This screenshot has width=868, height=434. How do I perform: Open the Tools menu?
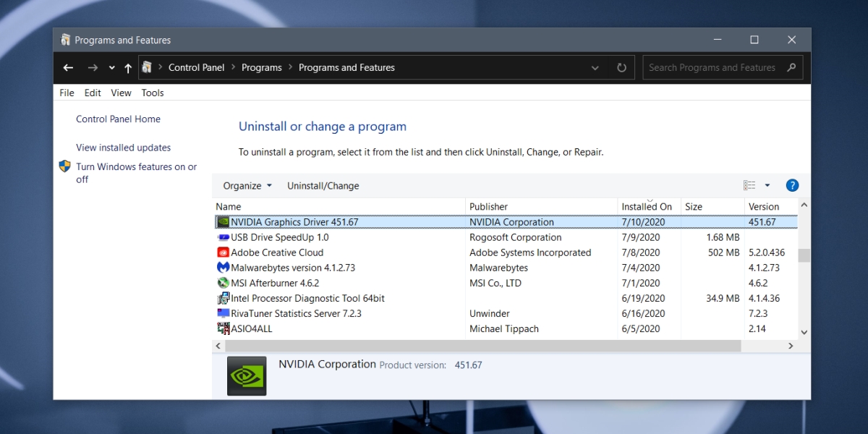coord(153,93)
